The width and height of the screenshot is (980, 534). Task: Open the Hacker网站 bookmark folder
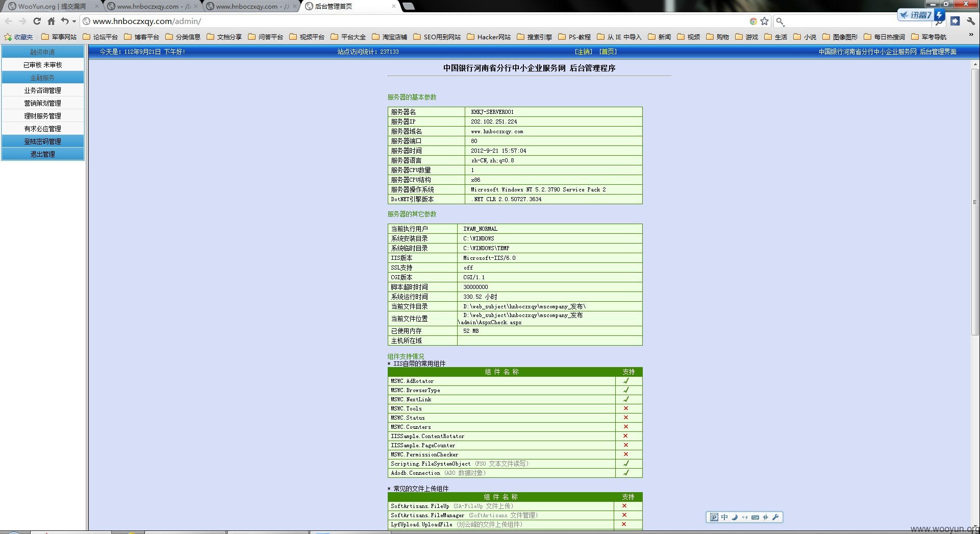489,37
